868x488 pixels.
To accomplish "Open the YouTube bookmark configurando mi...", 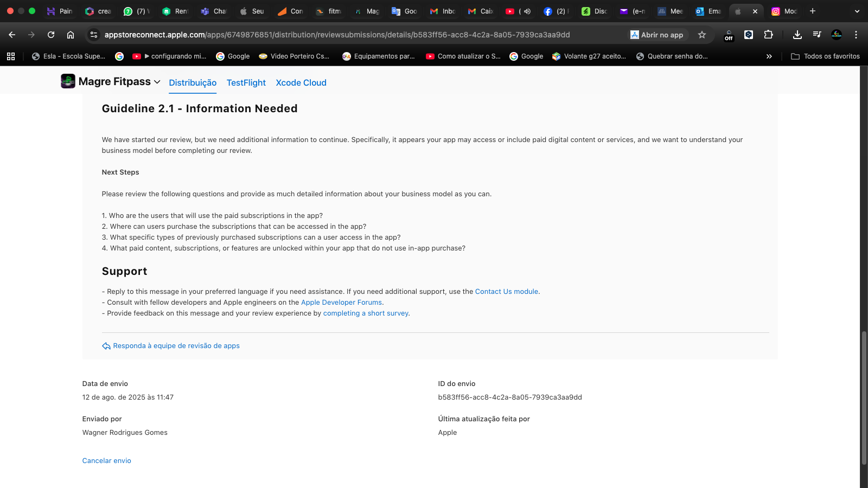I will [169, 56].
